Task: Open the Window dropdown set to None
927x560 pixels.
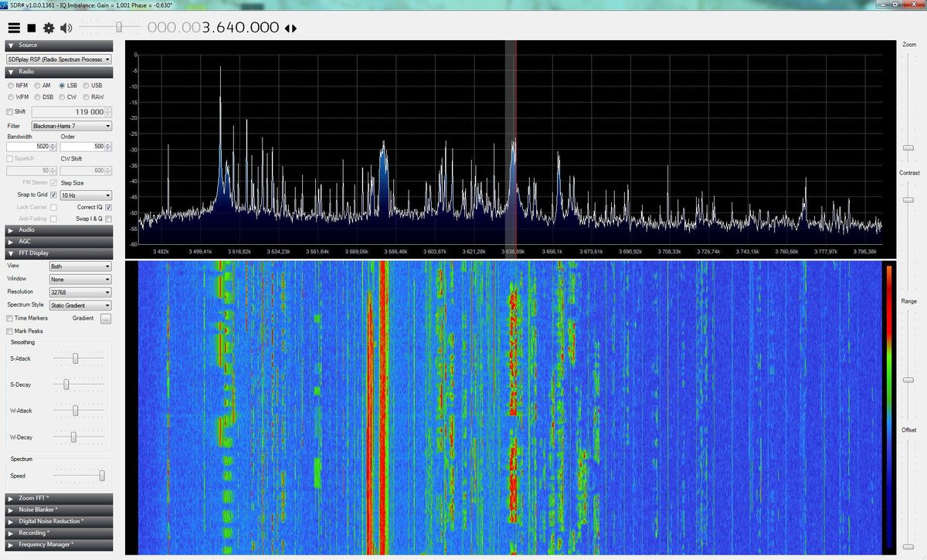Action: tap(80, 280)
